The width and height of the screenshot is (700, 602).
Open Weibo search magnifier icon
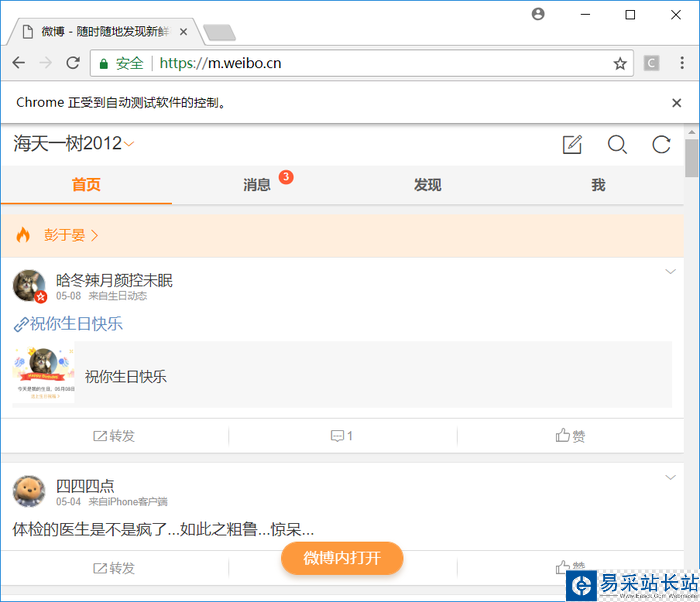pos(617,144)
